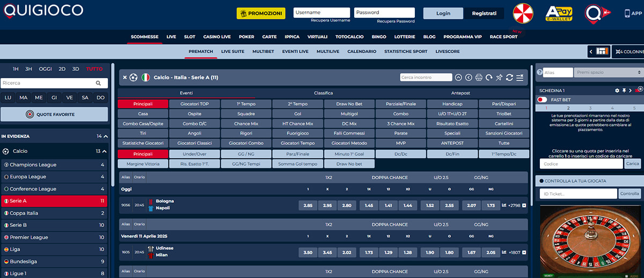Toggle the Fast Bet switch
Image resolution: width=644 pixels, height=278 pixels.
(542, 99)
